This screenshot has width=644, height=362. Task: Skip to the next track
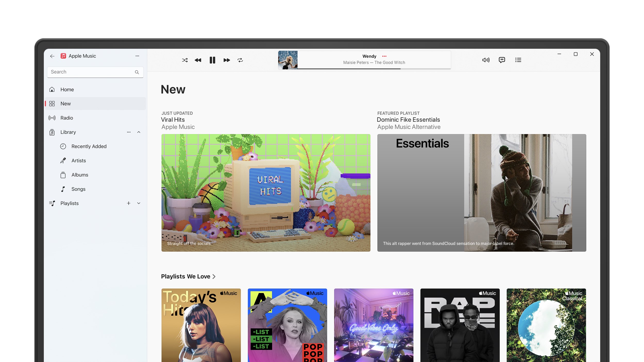226,60
